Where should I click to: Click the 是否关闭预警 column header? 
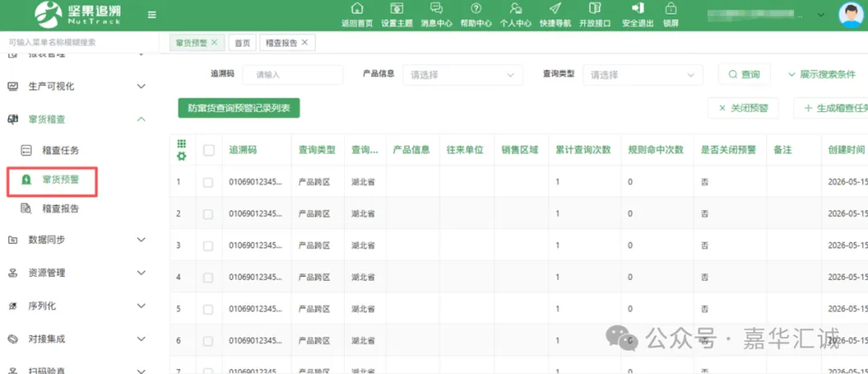(x=728, y=150)
